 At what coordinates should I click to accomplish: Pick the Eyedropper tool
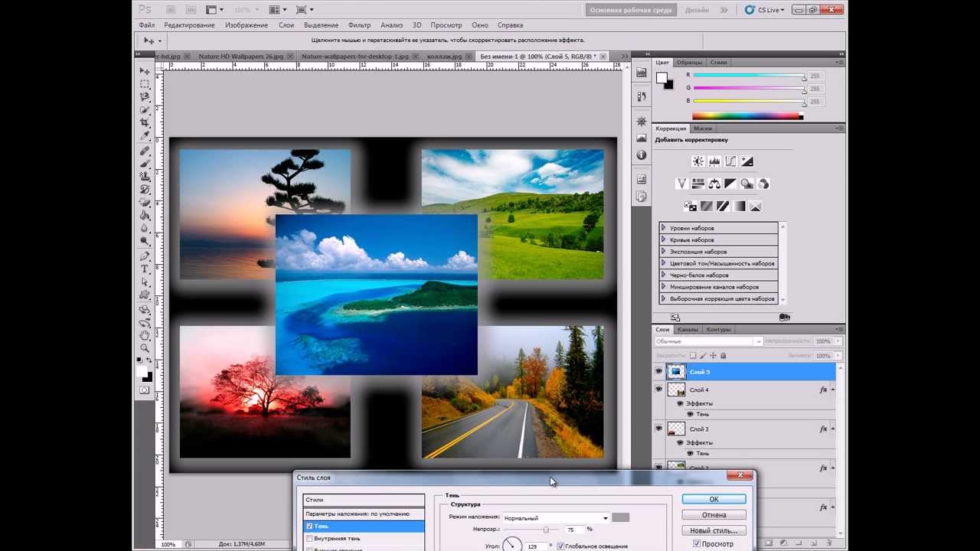point(145,135)
